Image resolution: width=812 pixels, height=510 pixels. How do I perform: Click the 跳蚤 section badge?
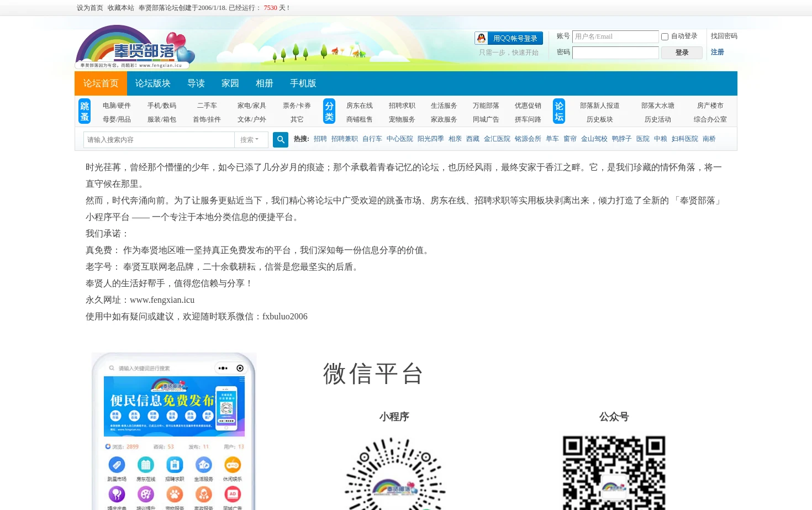tap(85, 112)
